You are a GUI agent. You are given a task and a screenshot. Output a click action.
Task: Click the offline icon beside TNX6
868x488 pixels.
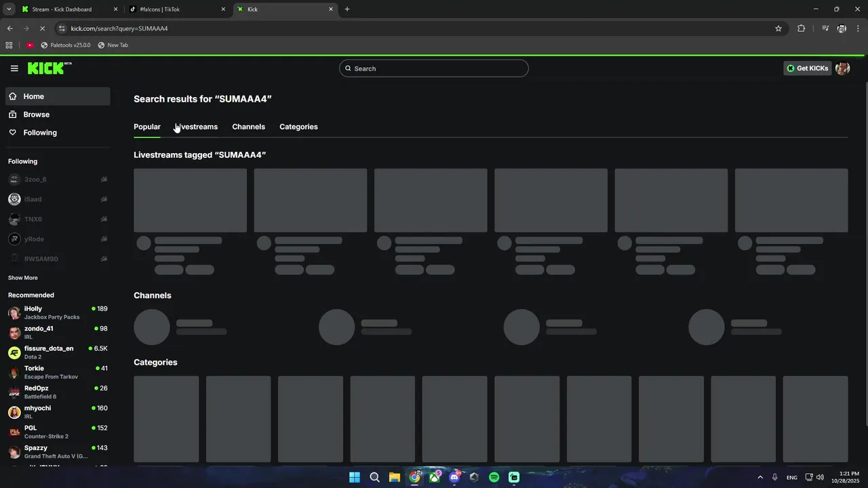pyautogui.click(x=104, y=219)
